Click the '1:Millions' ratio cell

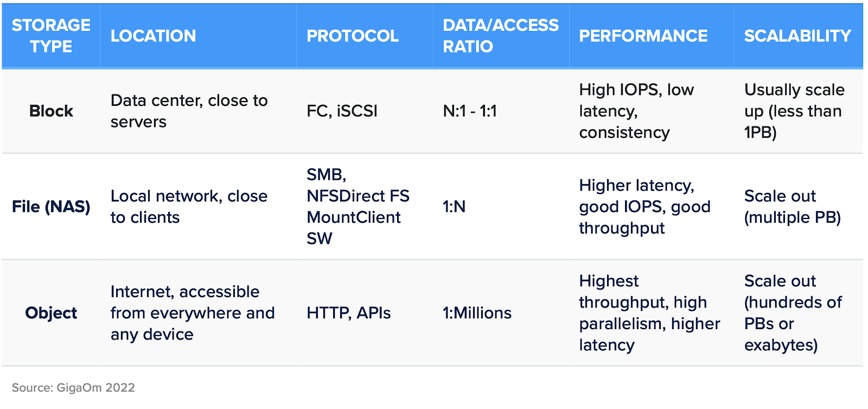pos(477,313)
